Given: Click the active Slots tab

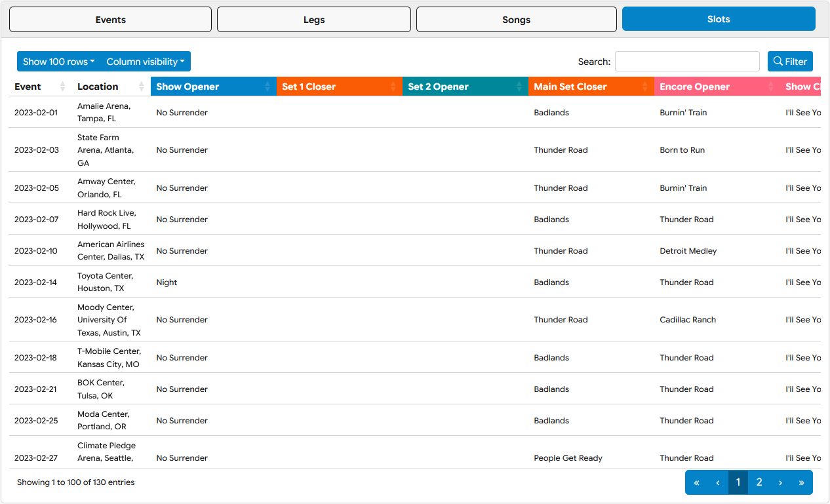Looking at the screenshot, I should pos(718,20).
